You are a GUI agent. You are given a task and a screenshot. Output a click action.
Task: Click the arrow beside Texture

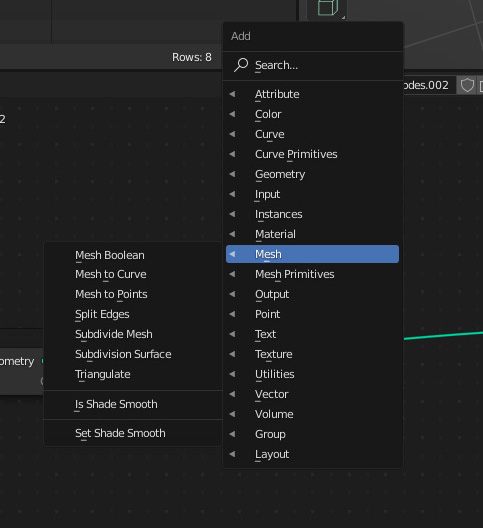click(x=232, y=354)
